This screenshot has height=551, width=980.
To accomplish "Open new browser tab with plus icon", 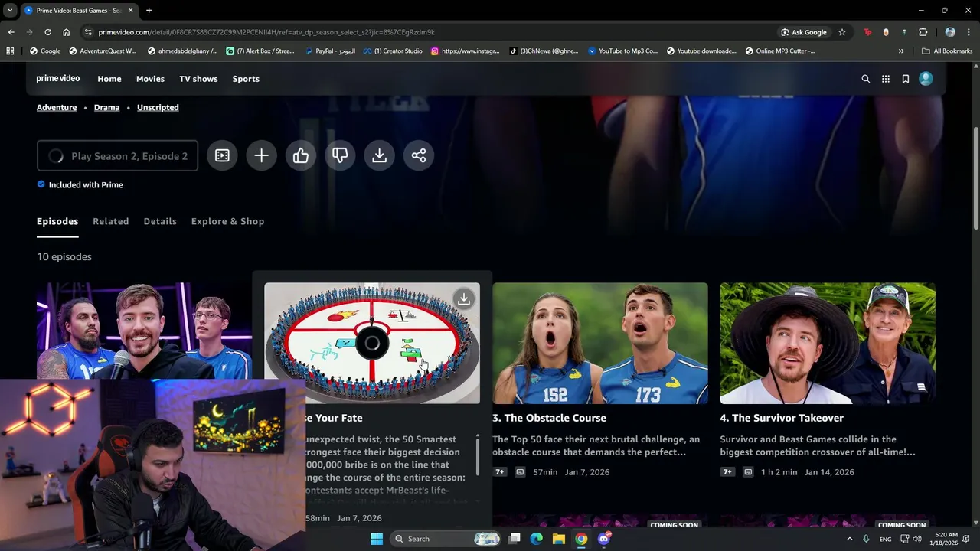I will pyautogui.click(x=149, y=10).
